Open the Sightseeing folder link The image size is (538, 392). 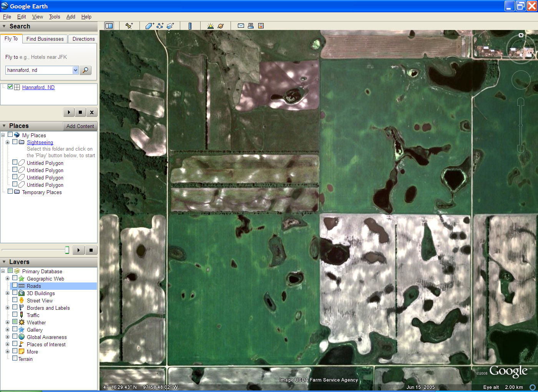40,142
